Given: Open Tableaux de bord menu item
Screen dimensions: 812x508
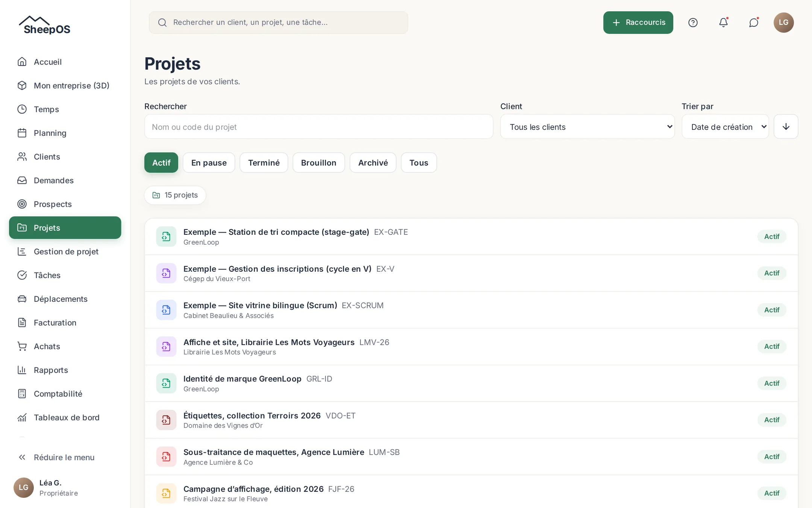Looking at the screenshot, I should click(65, 417).
